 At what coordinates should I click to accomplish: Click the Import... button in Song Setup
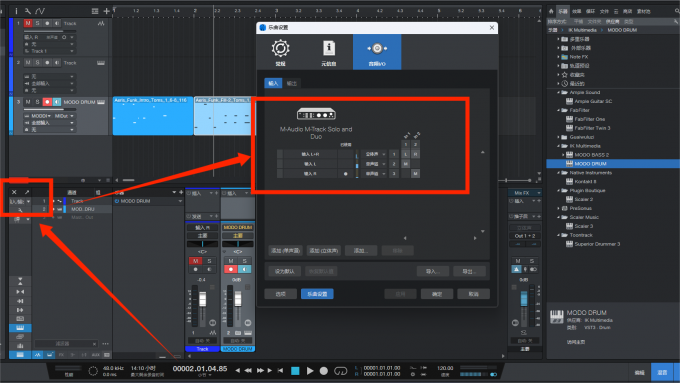[x=433, y=271]
